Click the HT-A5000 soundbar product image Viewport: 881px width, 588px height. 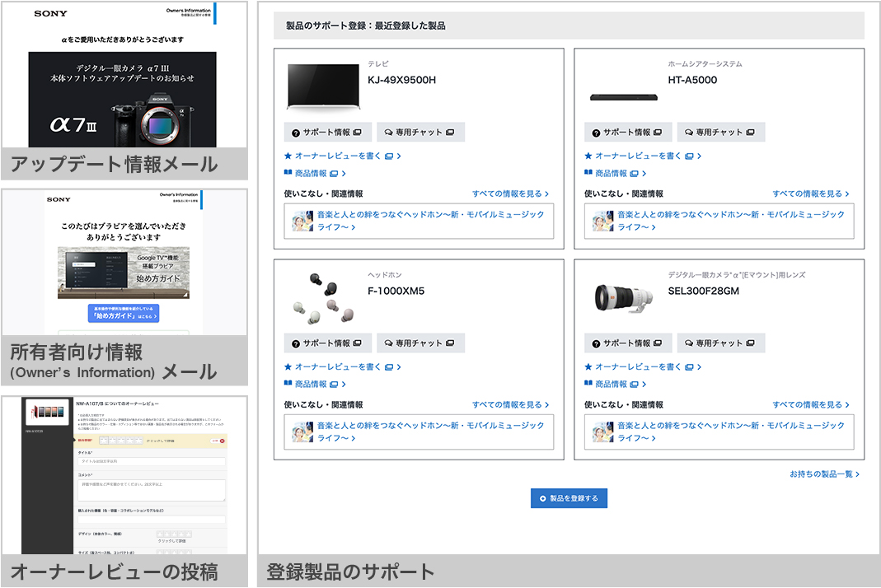(x=622, y=97)
